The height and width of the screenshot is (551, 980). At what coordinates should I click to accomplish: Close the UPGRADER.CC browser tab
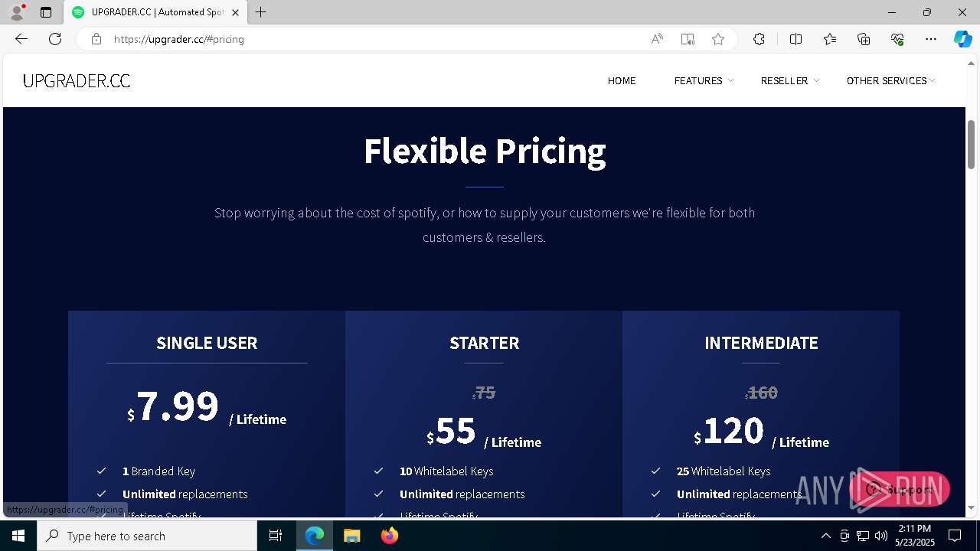pos(235,12)
